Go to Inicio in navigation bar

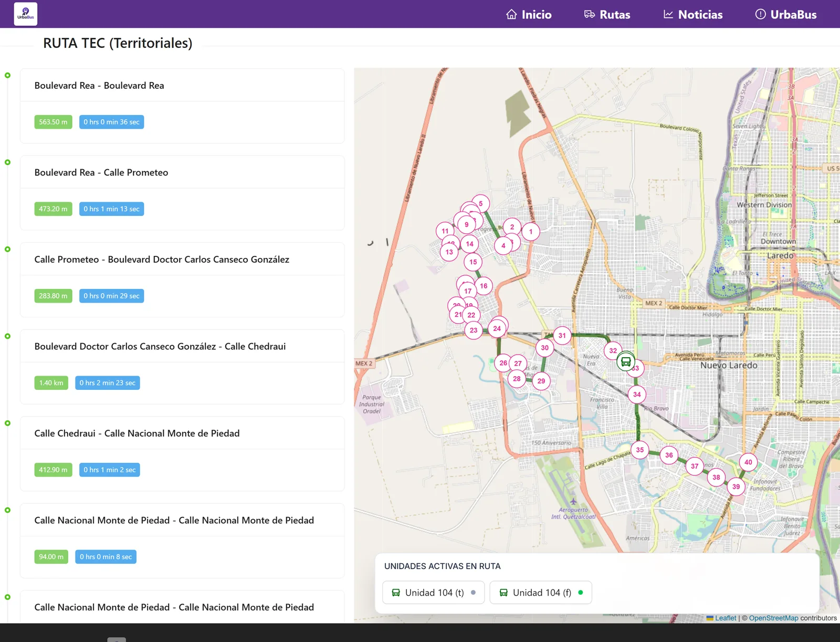coord(529,15)
